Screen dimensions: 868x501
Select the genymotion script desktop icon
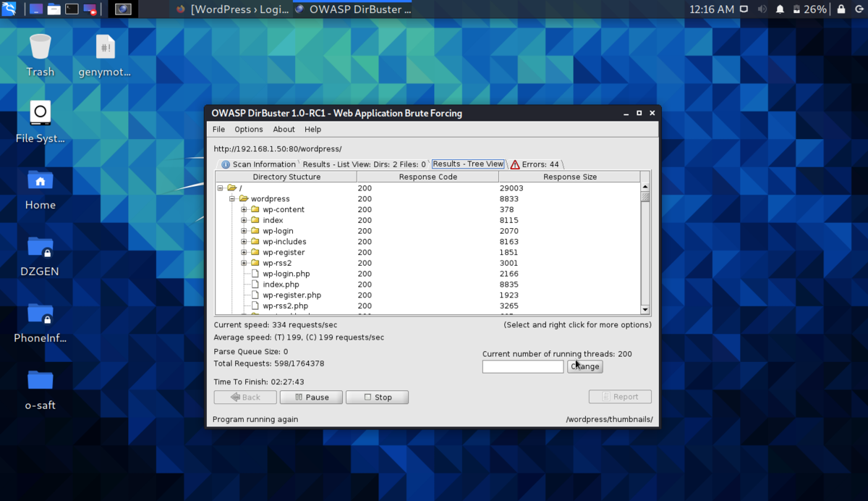click(x=105, y=56)
